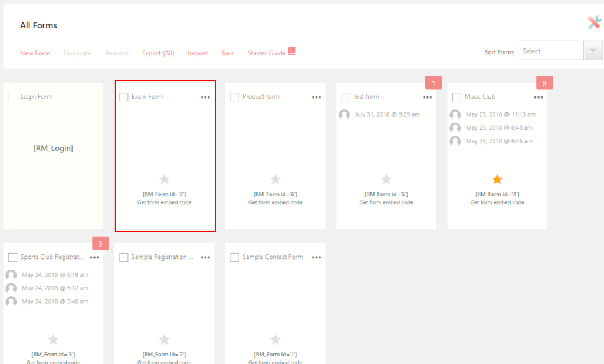Click New Form in the toolbar
This screenshot has width=604, height=364.
click(x=35, y=53)
